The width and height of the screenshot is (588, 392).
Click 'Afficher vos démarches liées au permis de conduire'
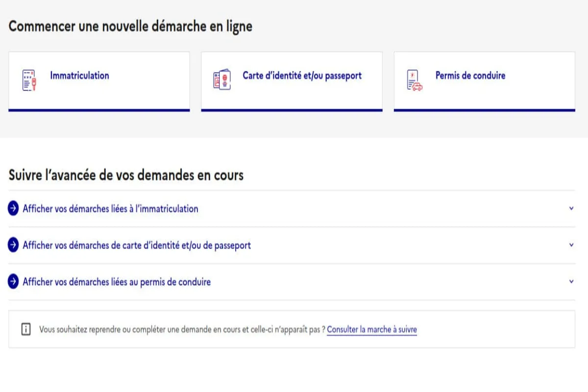coord(116,282)
